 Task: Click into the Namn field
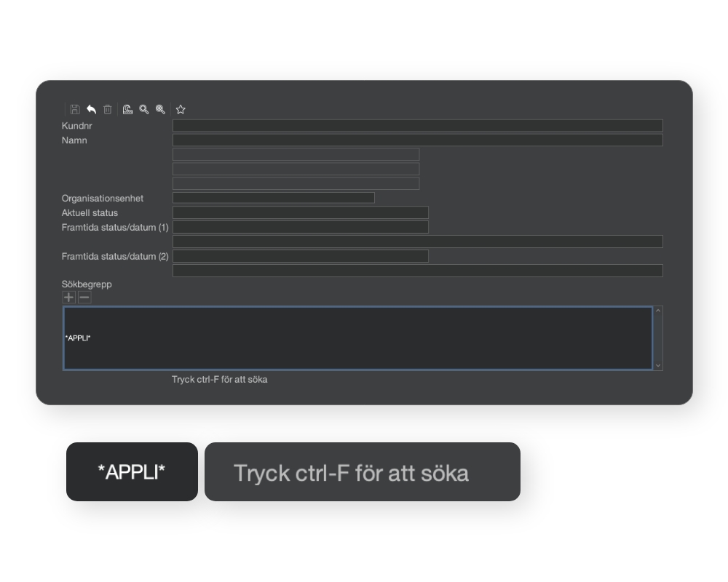[x=418, y=140]
